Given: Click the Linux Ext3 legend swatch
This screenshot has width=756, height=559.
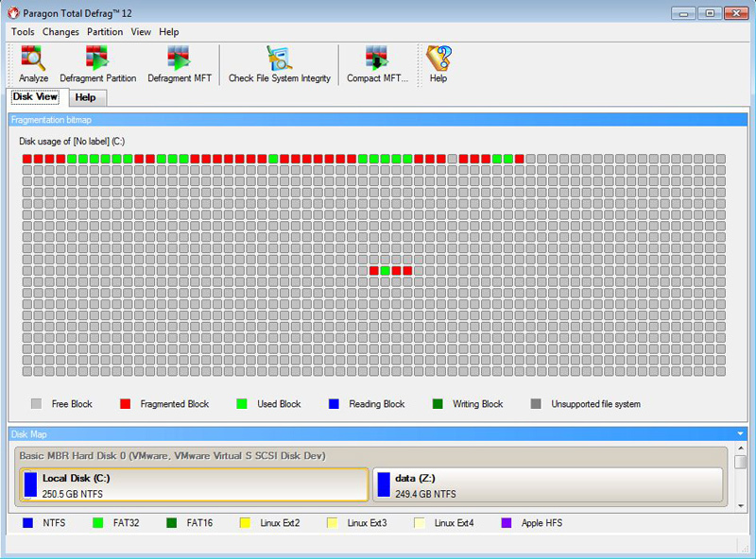Looking at the screenshot, I should point(333,523).
